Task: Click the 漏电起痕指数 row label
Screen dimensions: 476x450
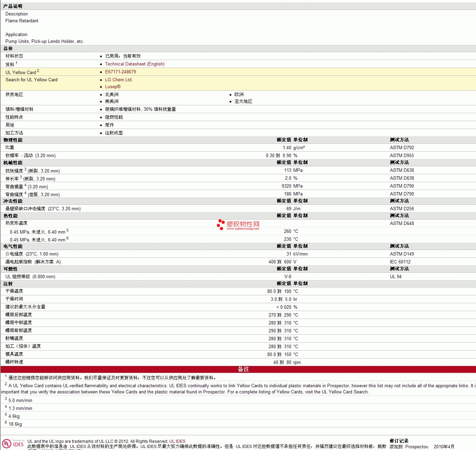Action: coord(33,262)
